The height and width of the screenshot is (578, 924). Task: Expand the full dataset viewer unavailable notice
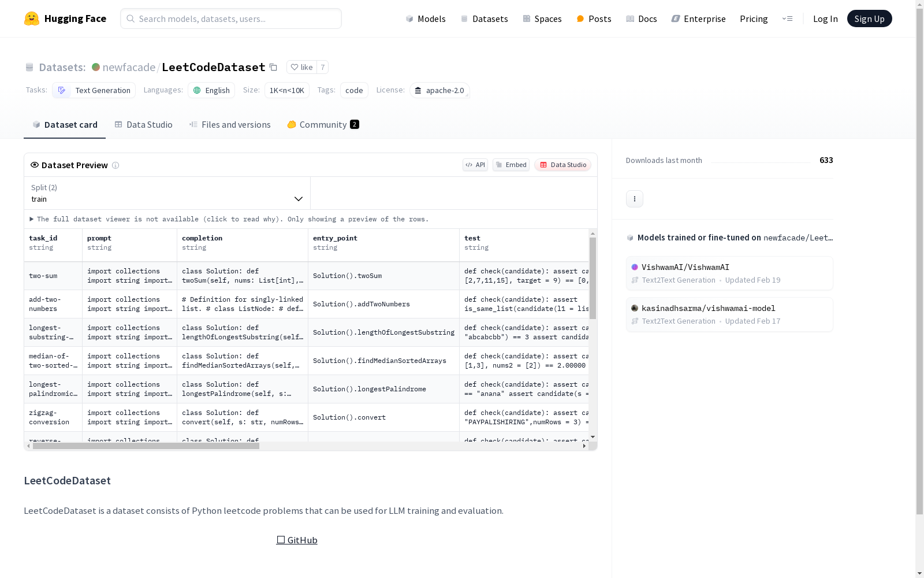click(x=229, y=219)
